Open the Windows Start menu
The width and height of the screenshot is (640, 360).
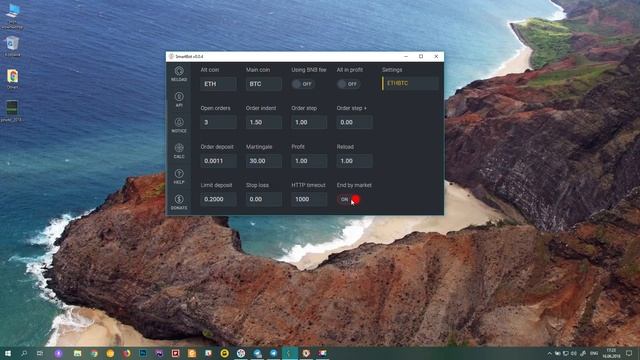pyautogui.click(x=8, y=353)
